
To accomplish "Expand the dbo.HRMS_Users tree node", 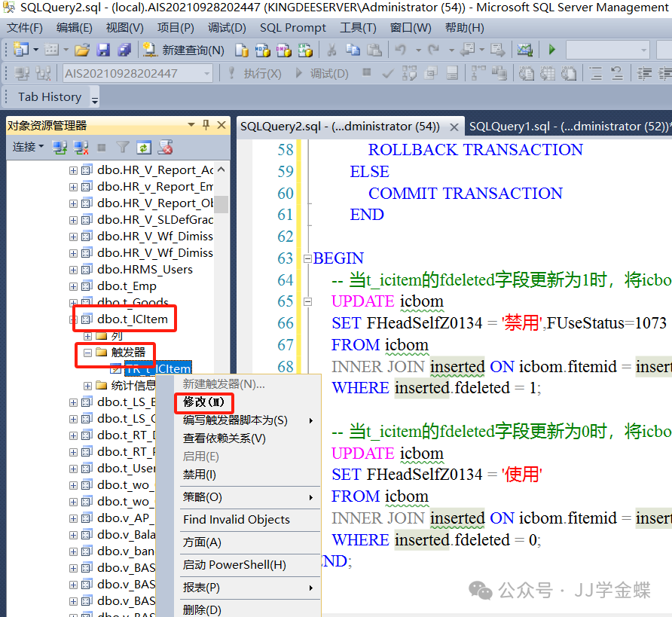I will 73,270.
